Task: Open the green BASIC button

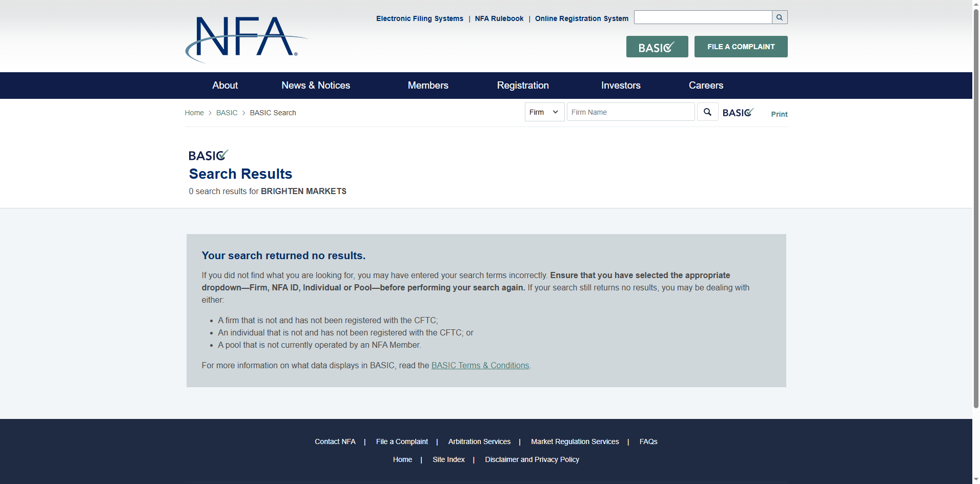Action: (657, 47)
